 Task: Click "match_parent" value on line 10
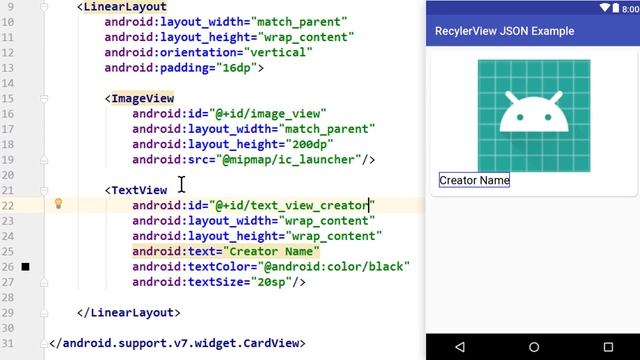point(299,22)
